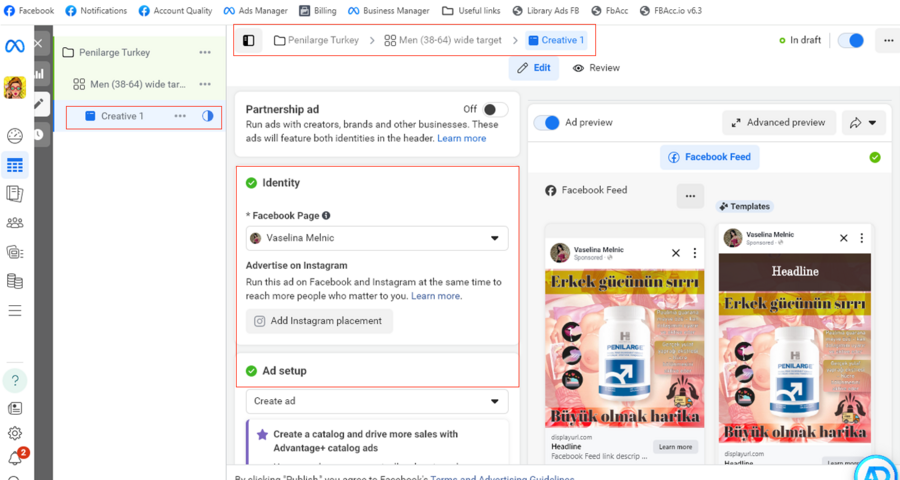Open the Creative library icon in sidebar

tap(15, 251)
